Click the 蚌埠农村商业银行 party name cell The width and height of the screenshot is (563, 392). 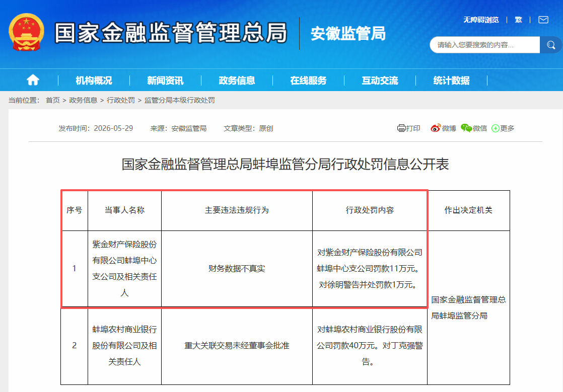coord(124,346)
